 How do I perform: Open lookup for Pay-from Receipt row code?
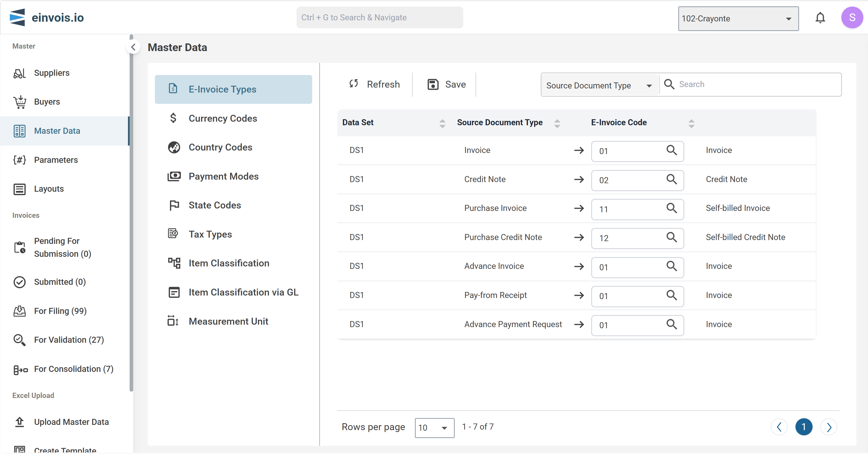672,296
